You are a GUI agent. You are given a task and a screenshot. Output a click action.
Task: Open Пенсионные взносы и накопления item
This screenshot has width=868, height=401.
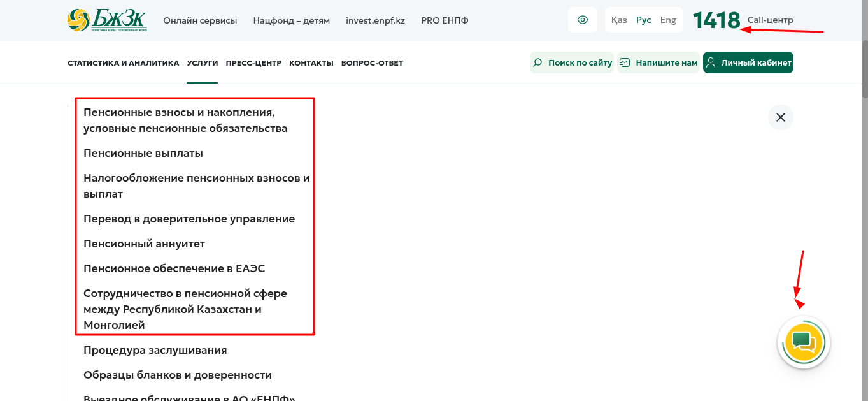click(185, 120)
